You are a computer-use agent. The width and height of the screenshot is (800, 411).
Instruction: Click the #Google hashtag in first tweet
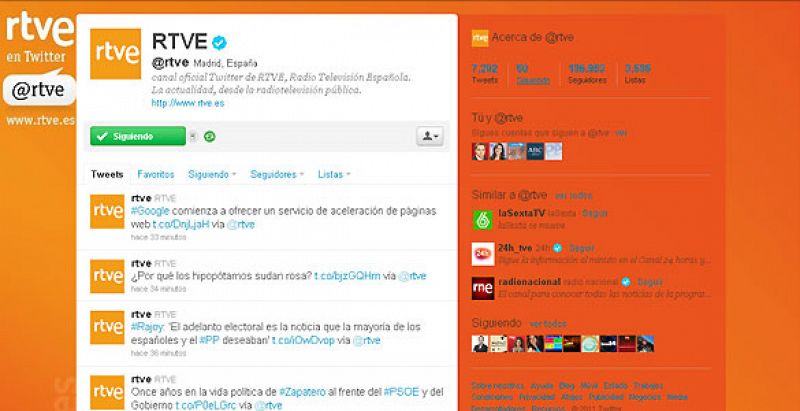pos(150,211)
